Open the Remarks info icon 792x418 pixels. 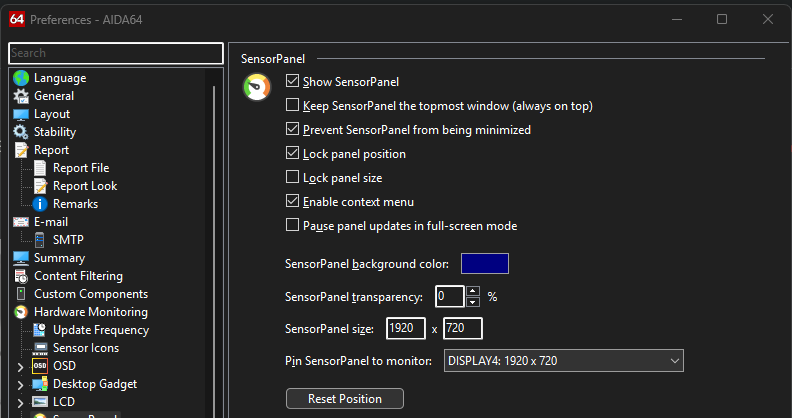click(x=41, y=204)
